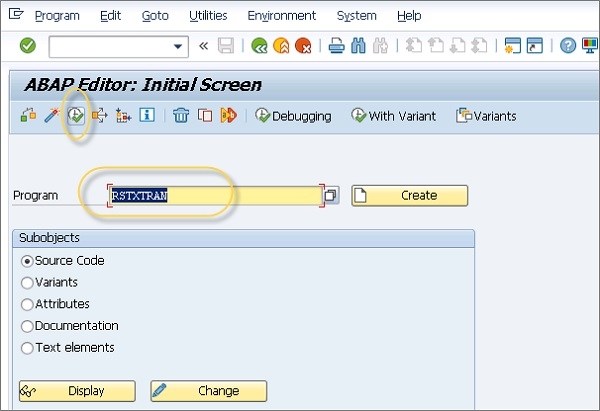Click the blue Information icon
600x411 pixels.
click(x=147, y=115)
